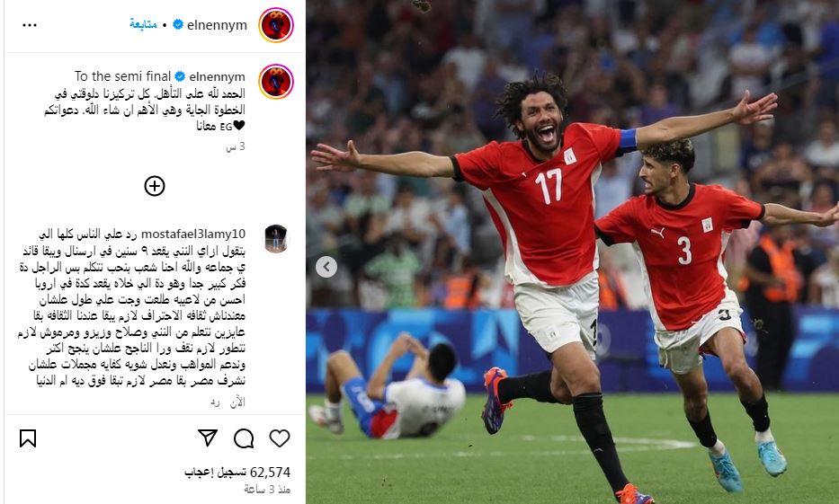Open comments via the speech bubble icon
Viewport: 839px width, 504px height.
pos(244,438)
